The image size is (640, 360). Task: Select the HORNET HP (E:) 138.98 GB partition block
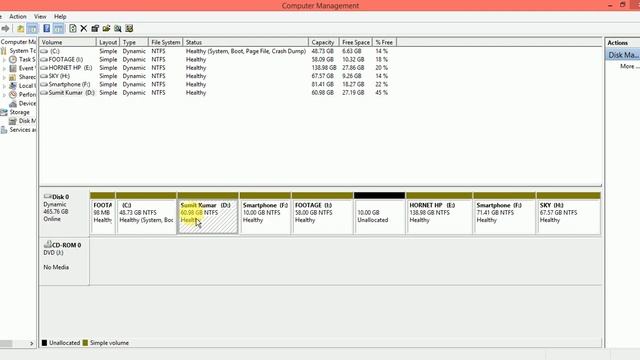(x=439, y=213)
